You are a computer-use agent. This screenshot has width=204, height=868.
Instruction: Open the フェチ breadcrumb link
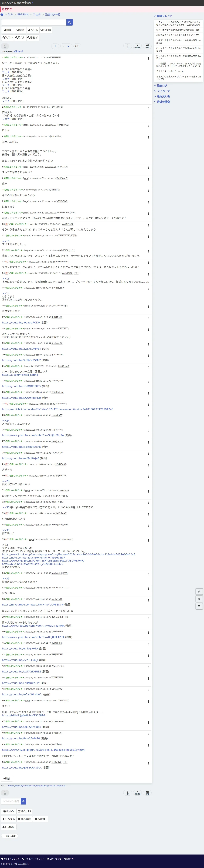(37, 14)
